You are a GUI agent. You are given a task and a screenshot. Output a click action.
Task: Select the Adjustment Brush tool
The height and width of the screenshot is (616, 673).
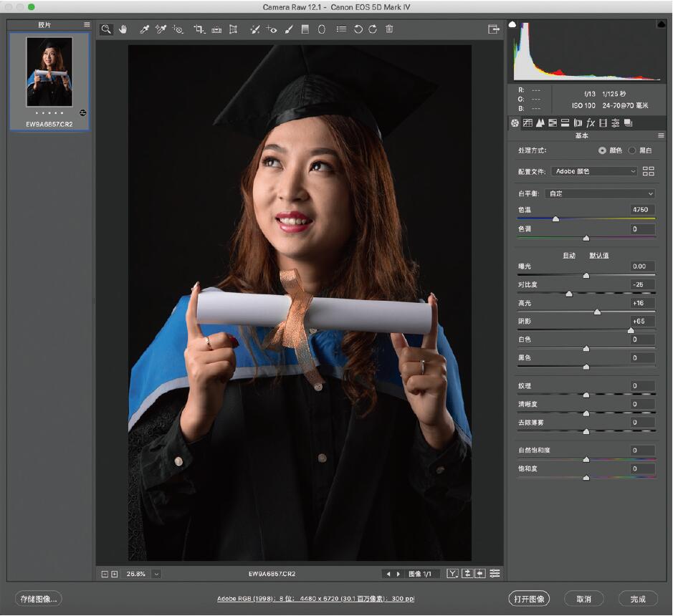[289, 29]
